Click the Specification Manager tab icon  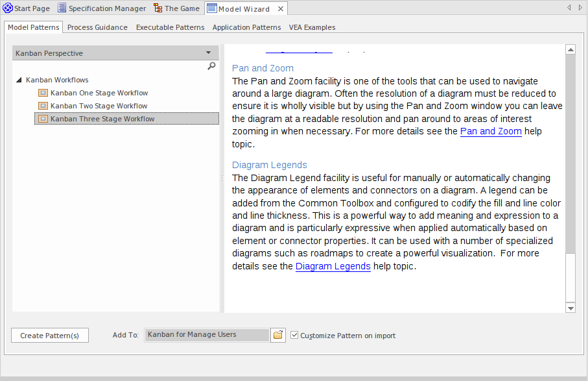click(62, 8)
